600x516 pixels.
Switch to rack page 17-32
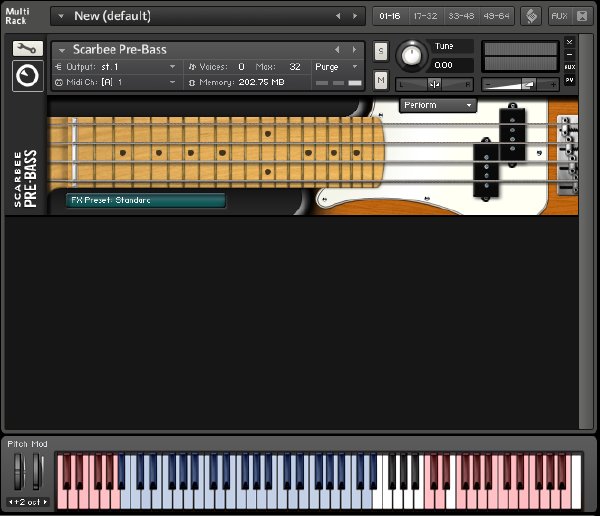[x=426, y=16]
